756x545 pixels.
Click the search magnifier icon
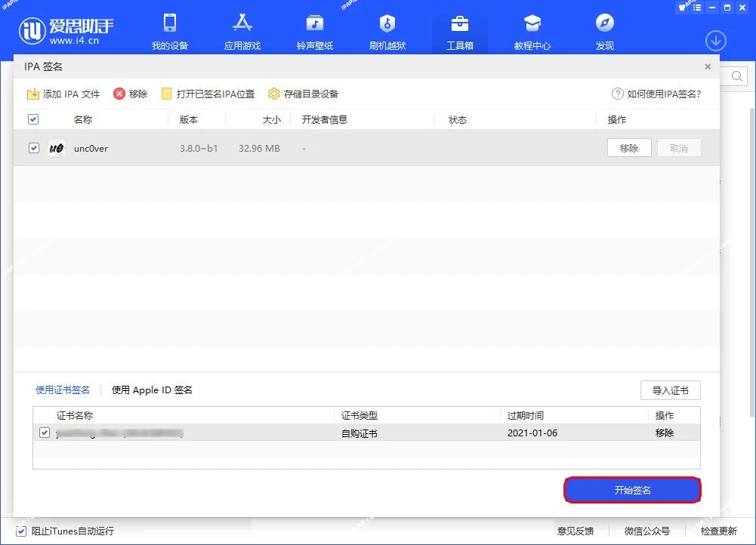[x=736, y=75]
